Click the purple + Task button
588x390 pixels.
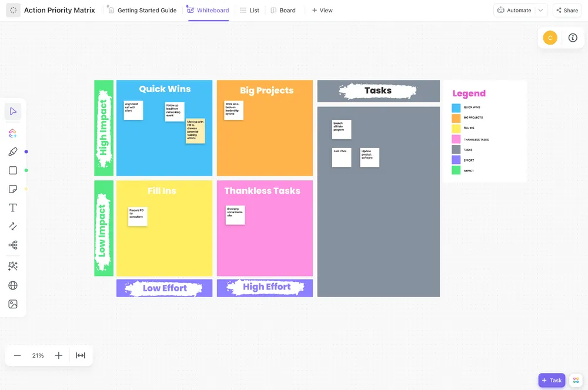[552, 380]
